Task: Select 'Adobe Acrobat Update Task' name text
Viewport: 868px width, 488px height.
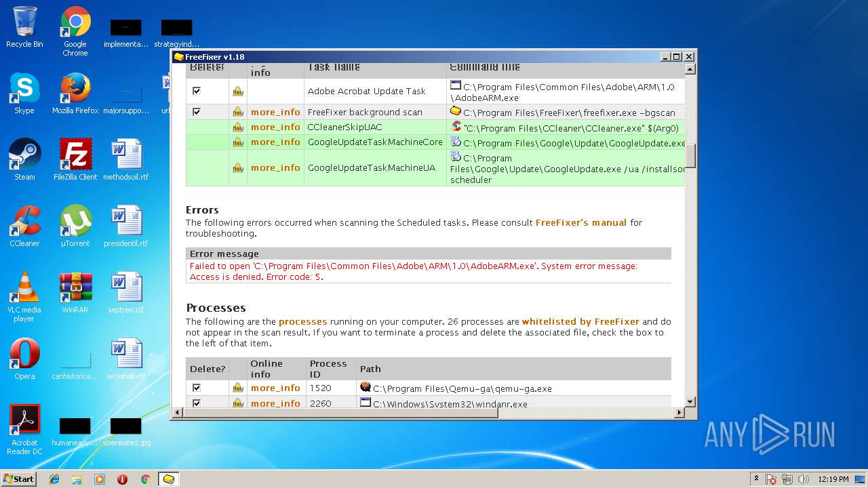Action: [x=367, y=91]
